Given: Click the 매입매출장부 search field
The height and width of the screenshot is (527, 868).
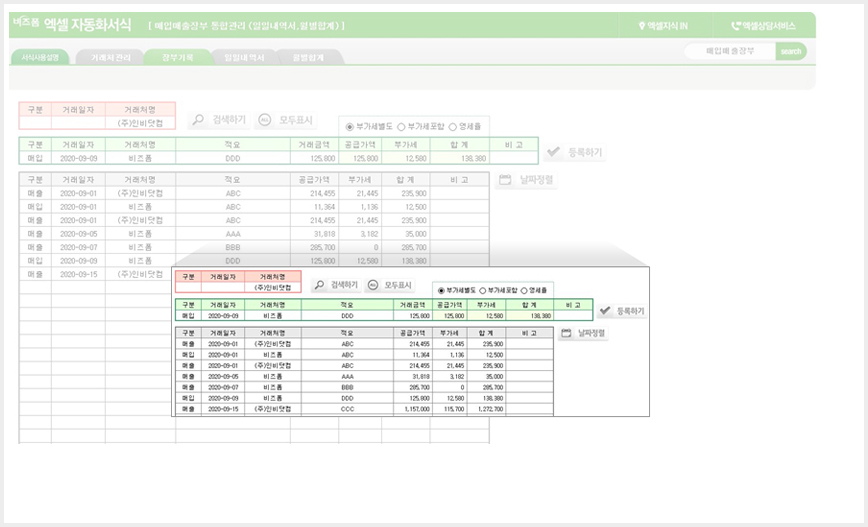Looking at the screenshot, I should pyautogui.click(x=730, y=51).
